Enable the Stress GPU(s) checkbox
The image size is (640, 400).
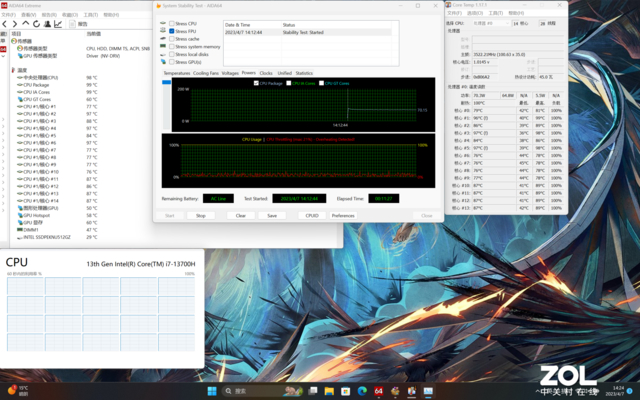(171, 62)
